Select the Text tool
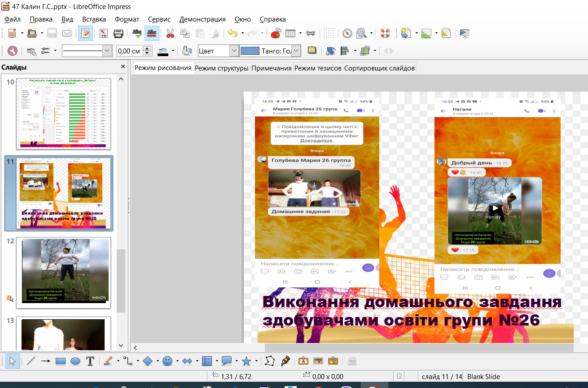 tap(90, 361)
